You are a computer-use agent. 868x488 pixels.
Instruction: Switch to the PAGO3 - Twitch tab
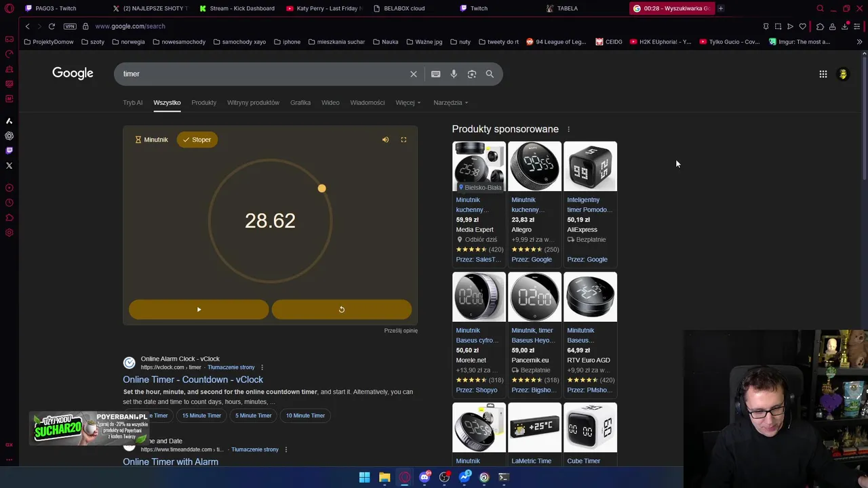[x=61, y=8]
